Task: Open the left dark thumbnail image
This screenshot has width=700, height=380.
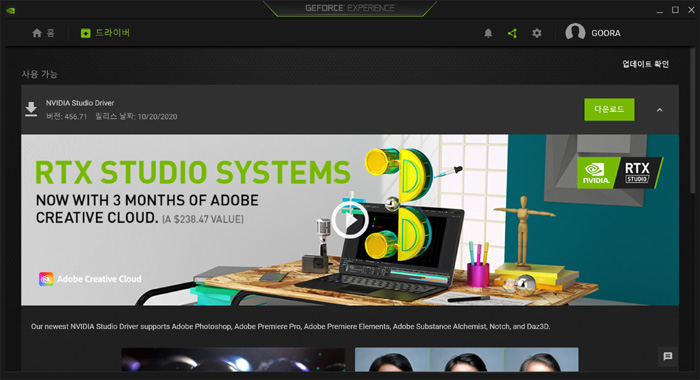Action: coord(233,359)
